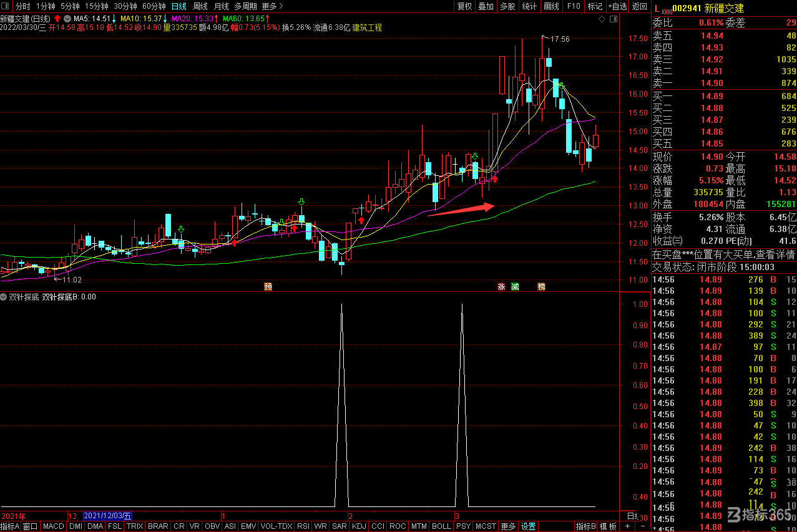797x532 pixels.
Task: Switch to the 分时 intraday view
Action: [22, 6]
